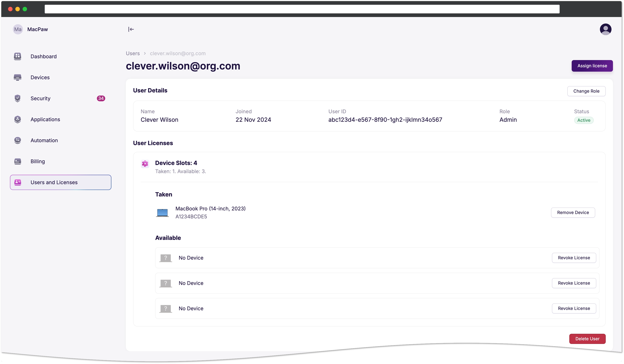This screenshot has height=364, width=624.
Task: Click the Users and Licenses sidebar icon
Action: tap(18, 182)
